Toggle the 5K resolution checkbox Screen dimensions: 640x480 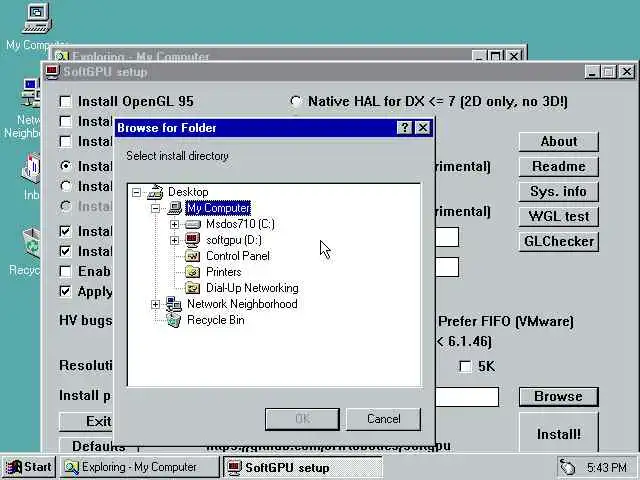coord(465,366)
